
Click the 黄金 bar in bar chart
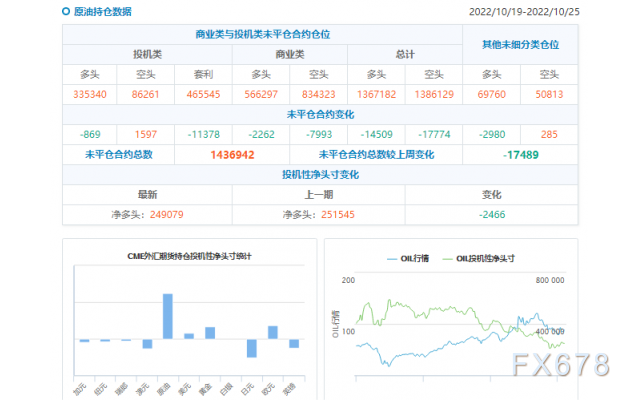pyautogui.click(x=210, y=333)
